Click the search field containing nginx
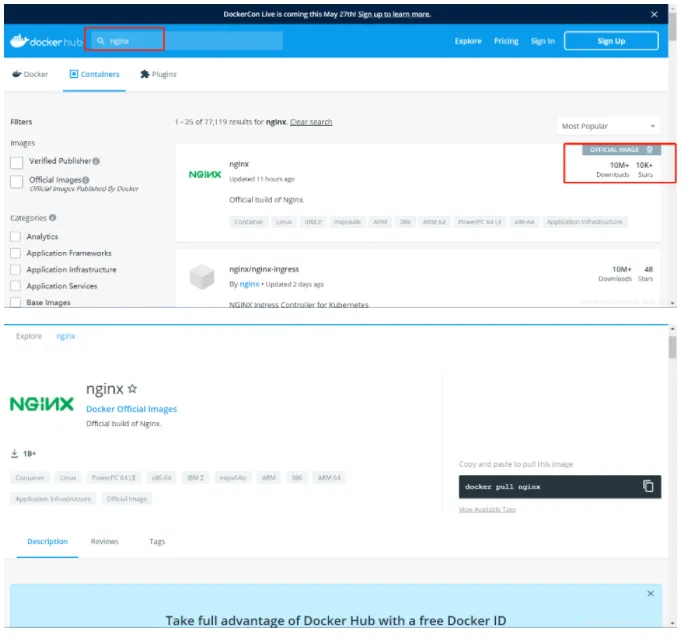Screen dimensions: 691x637 tap(184, 41)
